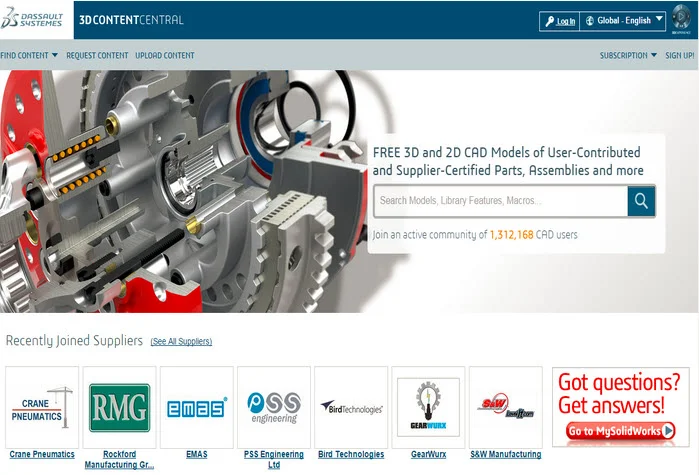Screen dimensions: 699x475
Task: Expand the Find Content menu
Action: 29,55
